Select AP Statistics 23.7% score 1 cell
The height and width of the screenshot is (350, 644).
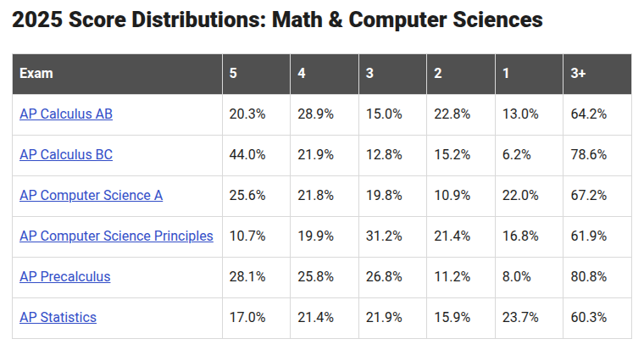coord(520,318)
